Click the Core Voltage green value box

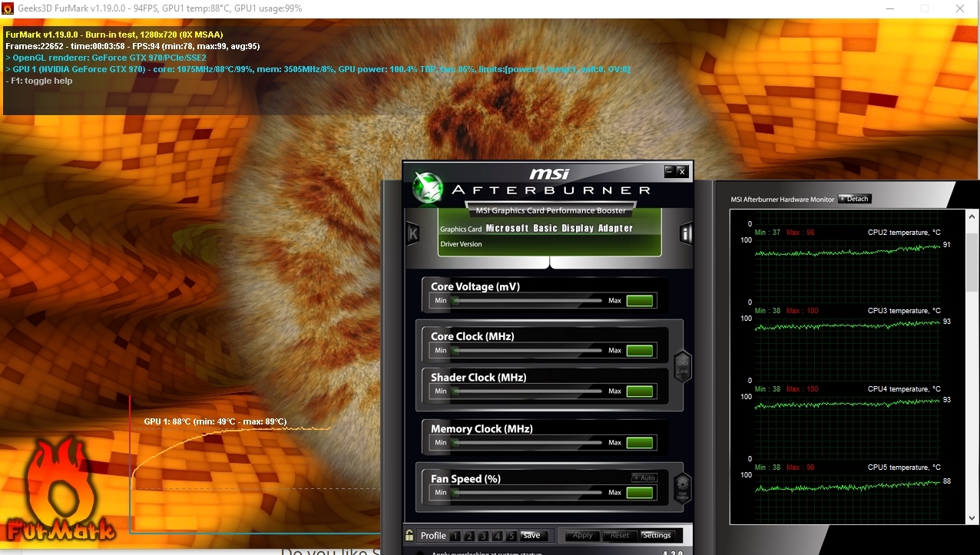click(640, 300)
